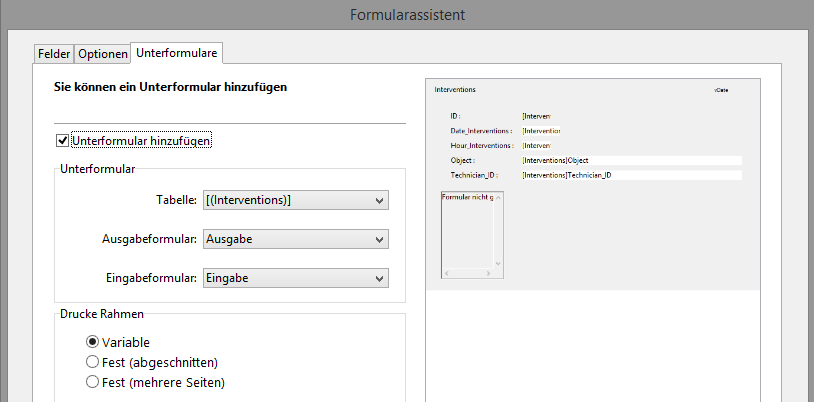Click the Object field in preview
The height and width of the screenshot is (402, 814).
point(630,160)
